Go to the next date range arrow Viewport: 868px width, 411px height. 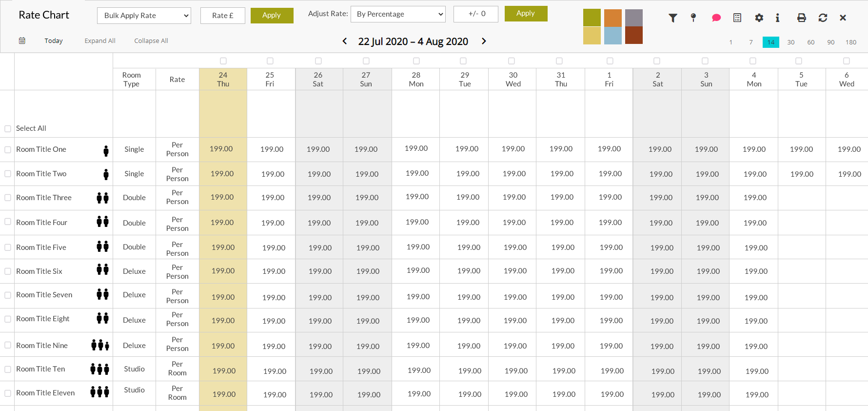tap(484, 41)
